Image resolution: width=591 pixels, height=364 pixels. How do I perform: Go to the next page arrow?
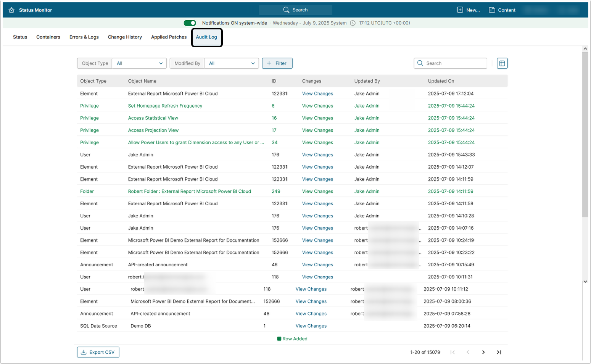483,352
